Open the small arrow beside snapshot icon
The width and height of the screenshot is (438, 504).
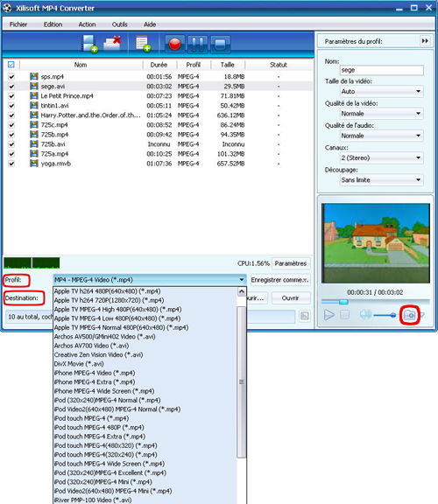pos(422,315)
